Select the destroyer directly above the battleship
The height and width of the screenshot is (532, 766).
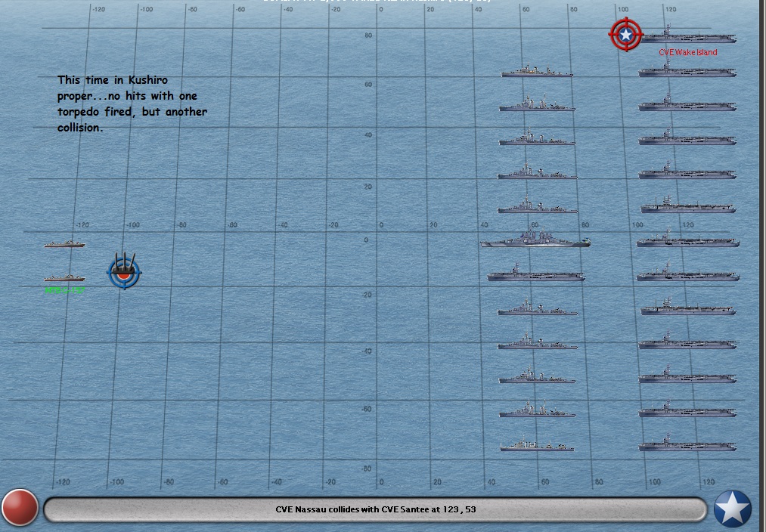538,206
